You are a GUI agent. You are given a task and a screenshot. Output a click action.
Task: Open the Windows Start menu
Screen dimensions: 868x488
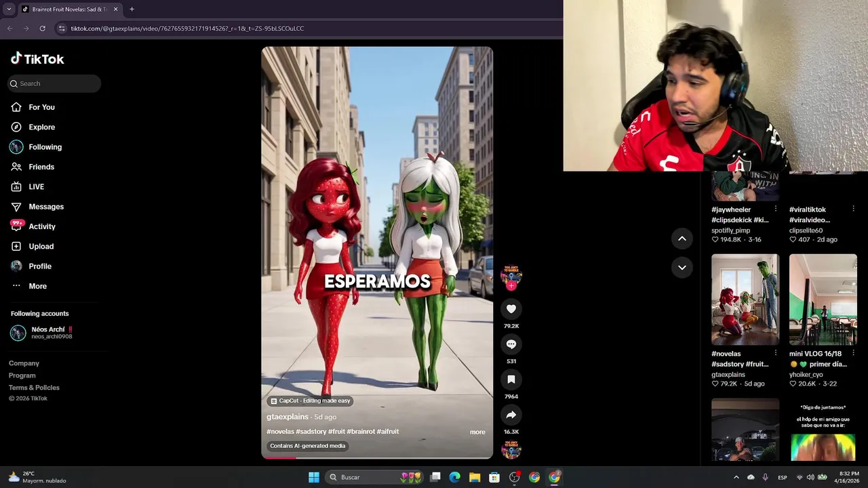[314, 477]
